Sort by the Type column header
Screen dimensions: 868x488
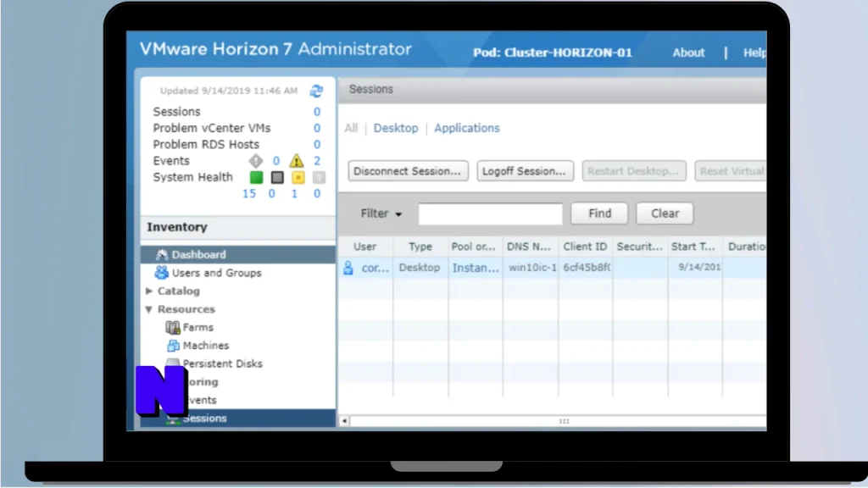tap(420, 247)
